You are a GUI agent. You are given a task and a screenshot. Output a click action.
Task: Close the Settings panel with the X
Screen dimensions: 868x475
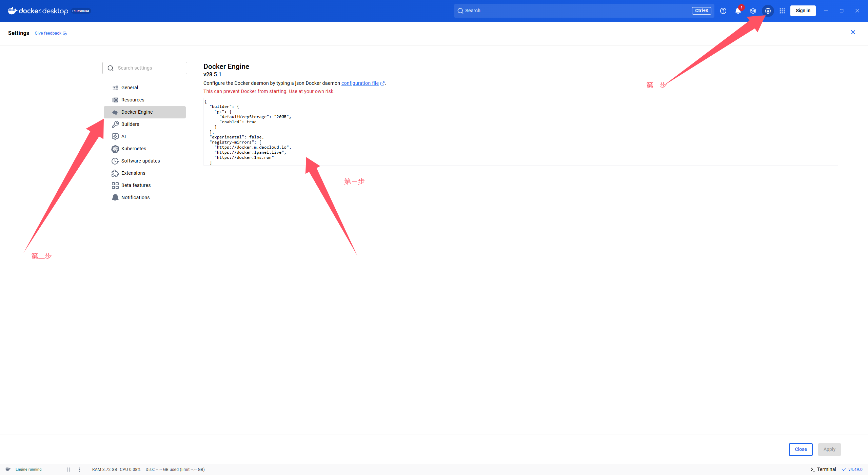point(853,32)
